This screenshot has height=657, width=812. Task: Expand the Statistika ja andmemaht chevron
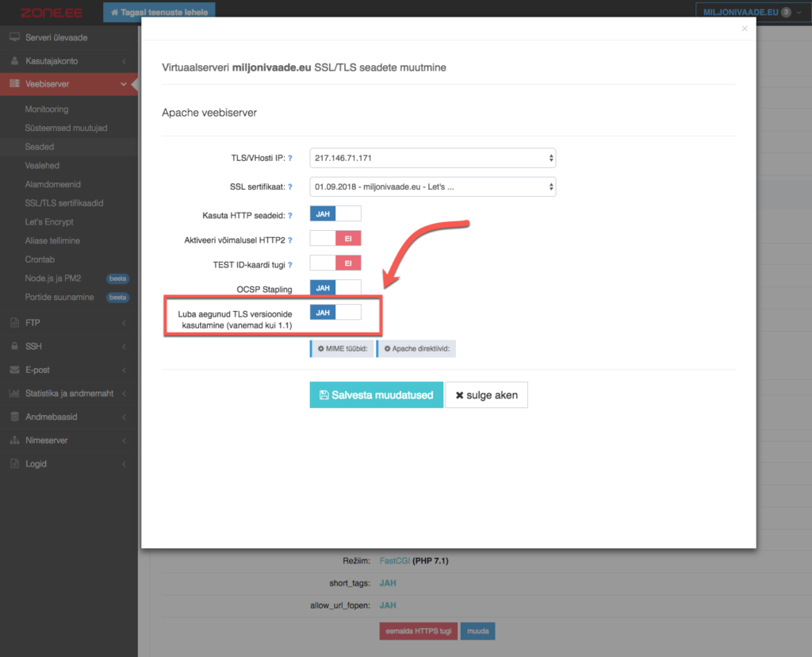124,394
